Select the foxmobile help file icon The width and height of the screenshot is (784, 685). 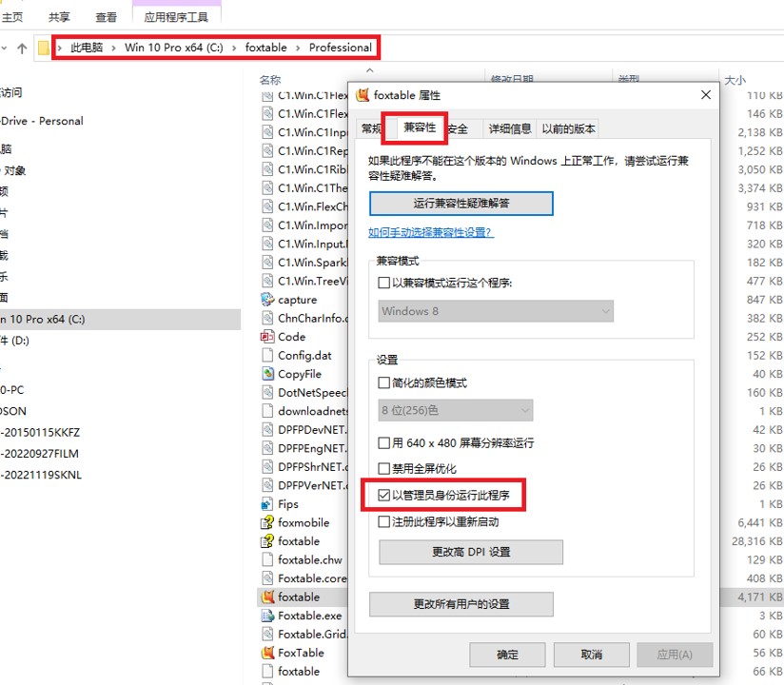267,522
